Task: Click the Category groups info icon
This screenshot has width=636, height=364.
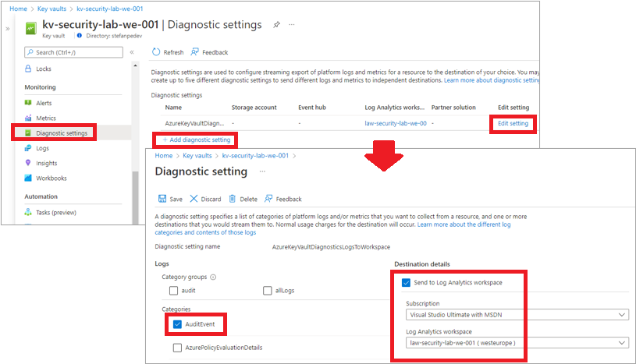Action: click(x=213, y=277)
